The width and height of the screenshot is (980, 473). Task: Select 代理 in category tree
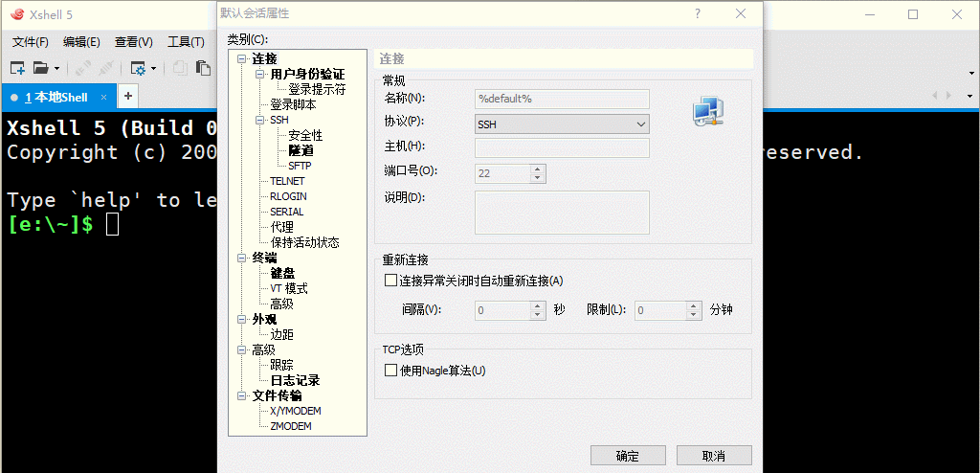282,227
